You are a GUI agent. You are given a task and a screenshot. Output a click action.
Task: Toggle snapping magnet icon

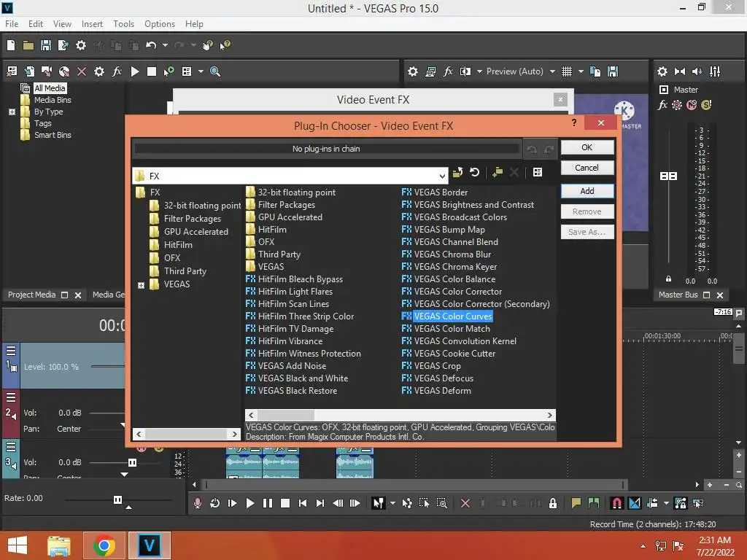pyautogui.click(x=616, y=503)
